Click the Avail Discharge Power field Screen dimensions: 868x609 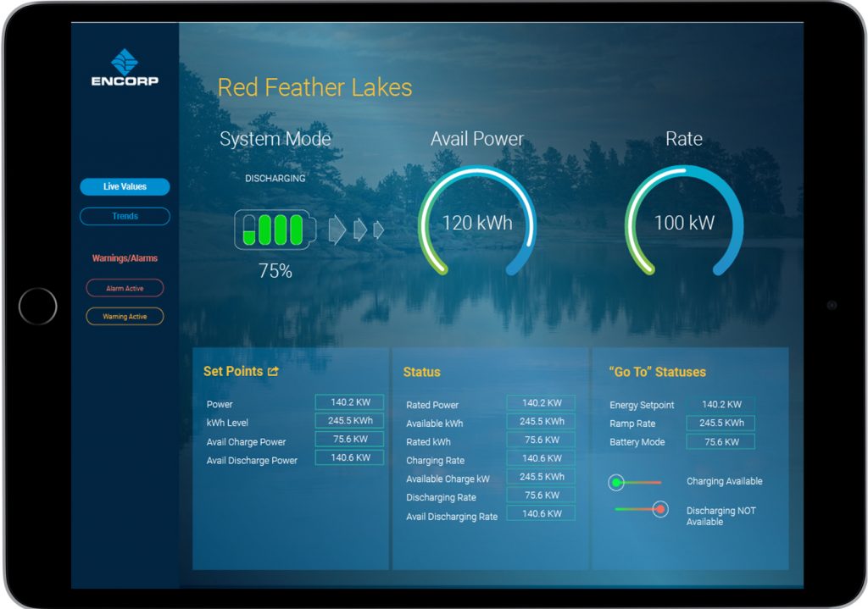(349, 458)
